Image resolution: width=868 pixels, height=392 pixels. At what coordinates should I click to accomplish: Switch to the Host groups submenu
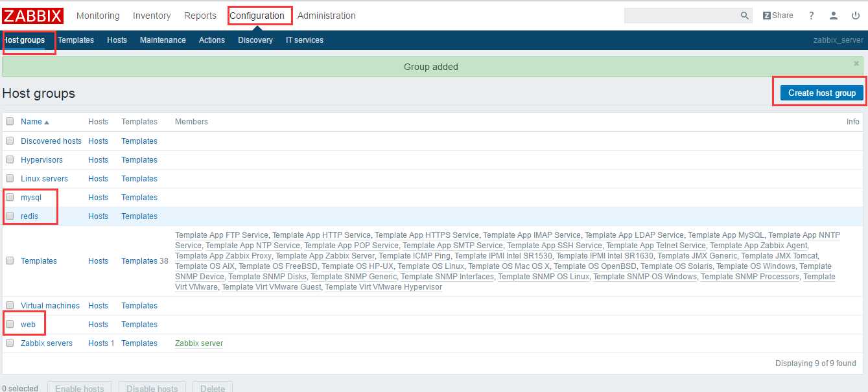click(x=24, y=40)
